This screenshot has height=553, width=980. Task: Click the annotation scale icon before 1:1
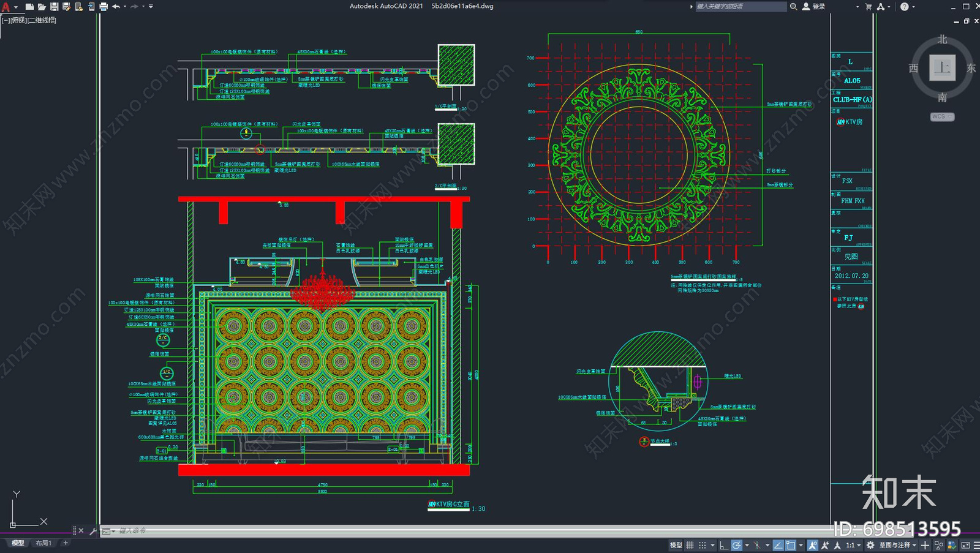coord(837,545)
